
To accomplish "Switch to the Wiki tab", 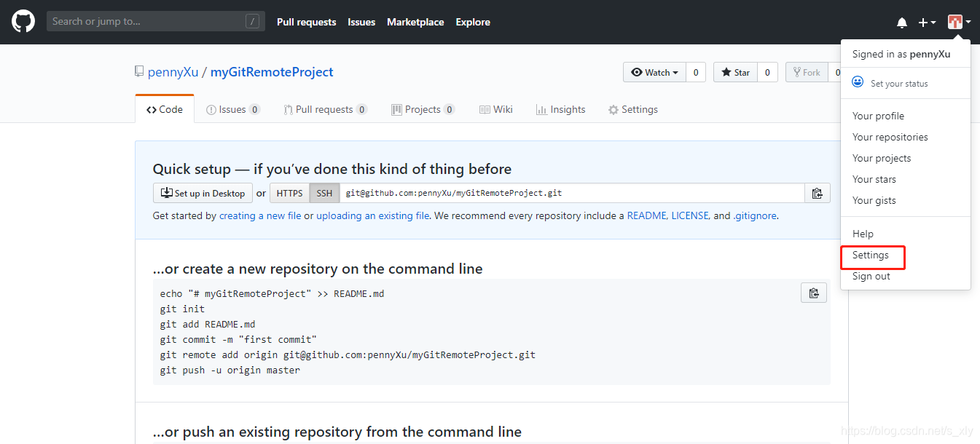I will (496, 109).
